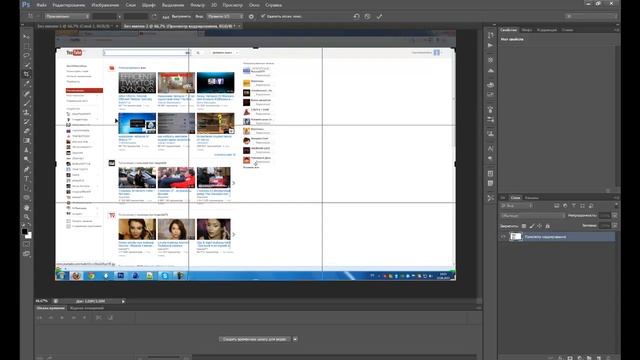Toggle delete cropped pixels checkbox
The image size is (640, 360).
263,16
